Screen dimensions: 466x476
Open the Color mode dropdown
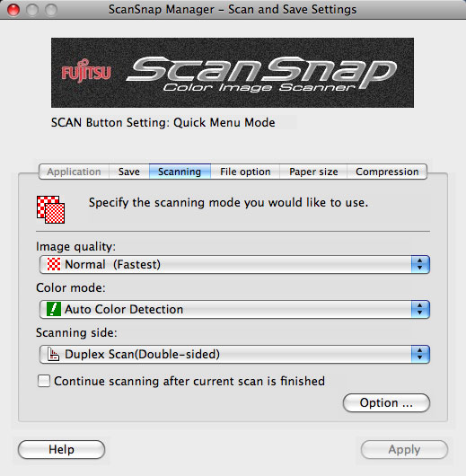234,309
